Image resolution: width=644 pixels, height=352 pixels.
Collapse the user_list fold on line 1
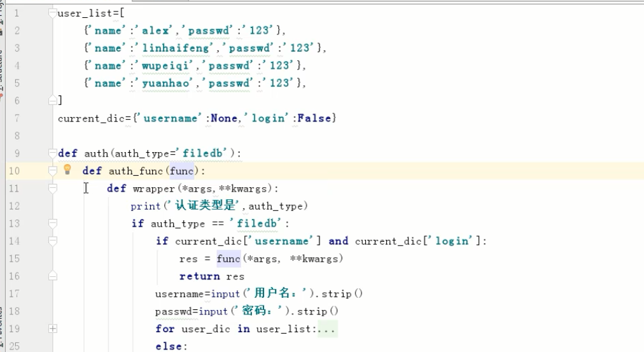(52, 13)
